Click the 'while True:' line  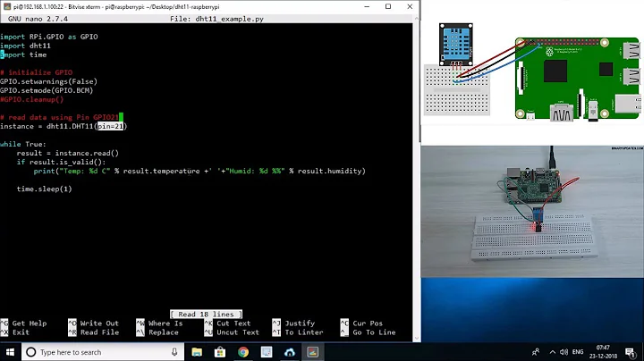23,145
